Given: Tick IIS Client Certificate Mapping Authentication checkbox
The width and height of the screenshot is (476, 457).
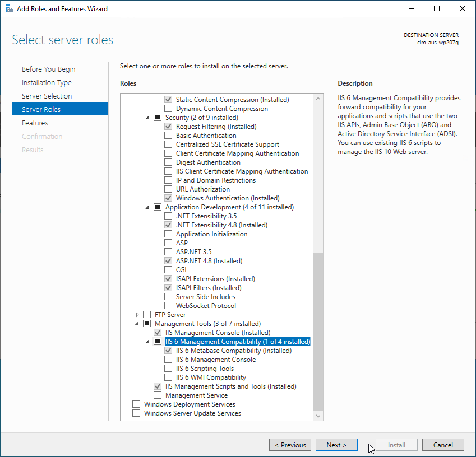Looking at the screenshot, I should [x=168, y=171].
